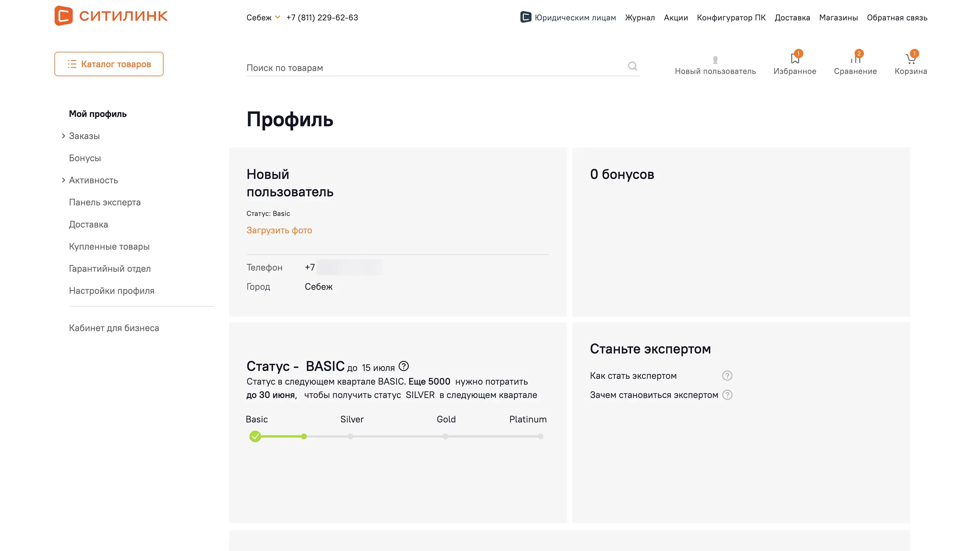This screenshot has width=980, height=551.
Task: Open Бонусы in the profile sidebar
Action: (85, 158)
